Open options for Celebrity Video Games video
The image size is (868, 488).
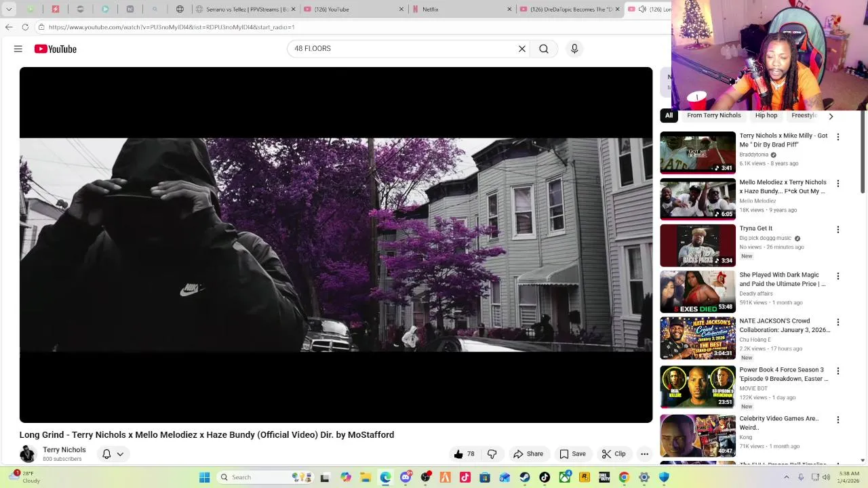[838, 420]
